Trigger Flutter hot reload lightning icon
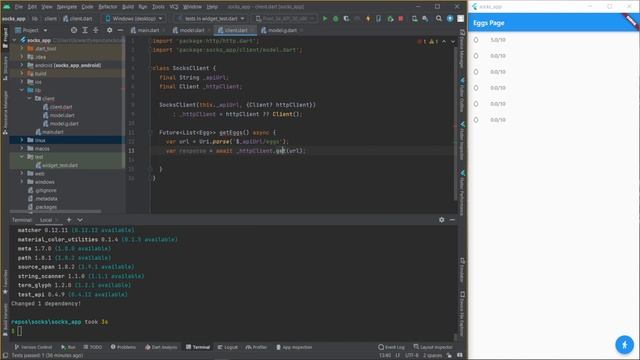The width and height of the screenshot is (640, 360). (x=368, y=18)
